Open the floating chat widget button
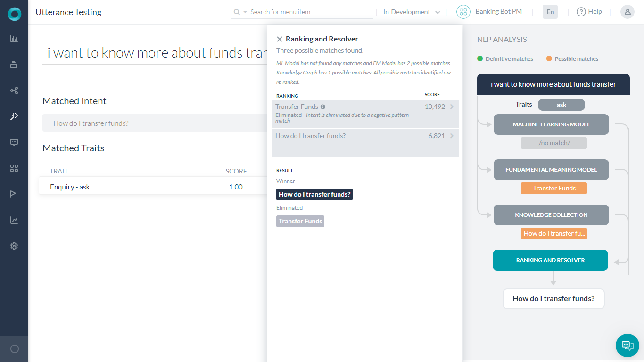This screenshot has width=644, height=362. pos(627,346)
